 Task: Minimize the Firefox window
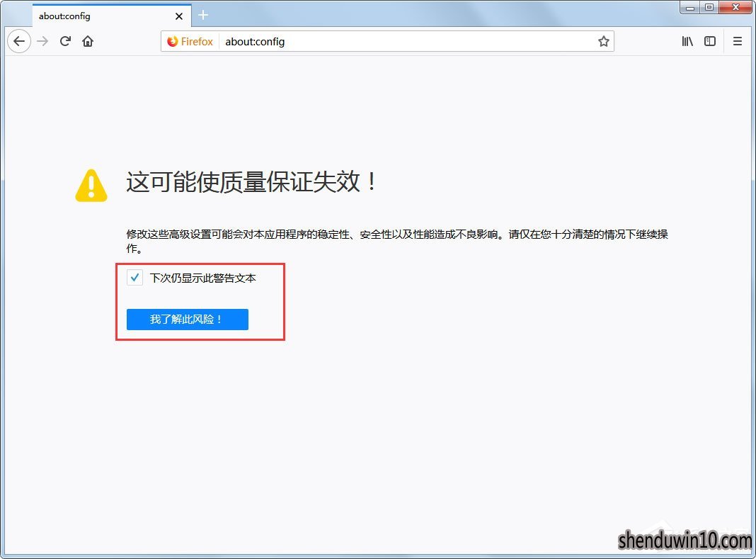coord(690,7)
